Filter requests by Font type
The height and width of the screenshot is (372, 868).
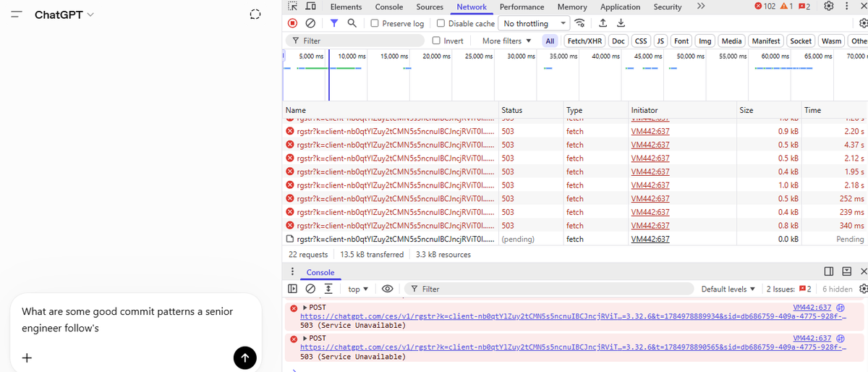(x=681, y=41)
